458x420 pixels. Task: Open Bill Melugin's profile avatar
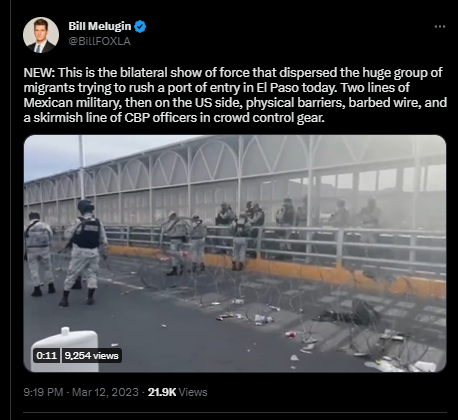[41, 35]
